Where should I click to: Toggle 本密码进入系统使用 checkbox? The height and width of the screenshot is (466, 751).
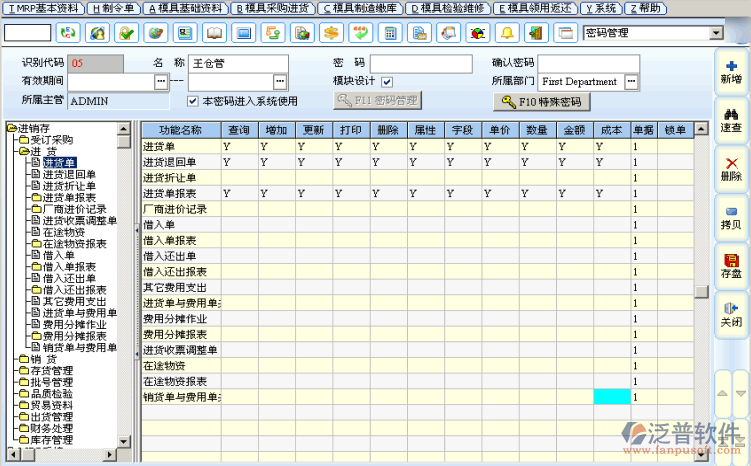[193, 100]
